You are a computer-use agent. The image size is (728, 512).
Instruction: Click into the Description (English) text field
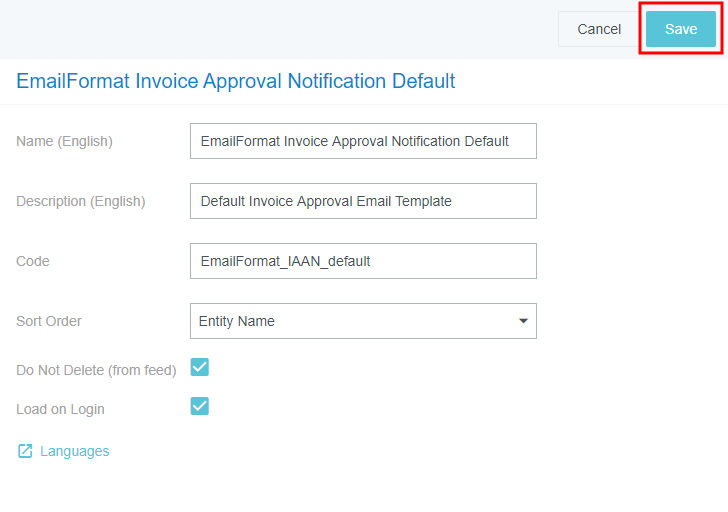pos(363,201)
